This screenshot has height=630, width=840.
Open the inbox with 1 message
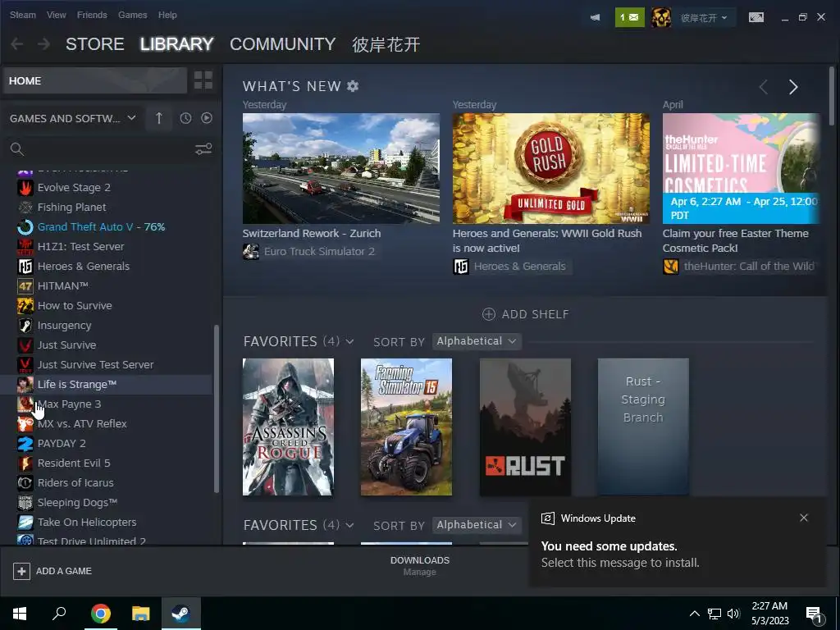pos(629,18)
